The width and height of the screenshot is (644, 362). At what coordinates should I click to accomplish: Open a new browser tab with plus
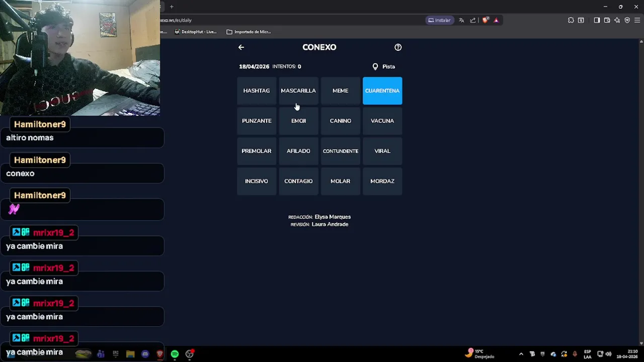coord(172,7)
